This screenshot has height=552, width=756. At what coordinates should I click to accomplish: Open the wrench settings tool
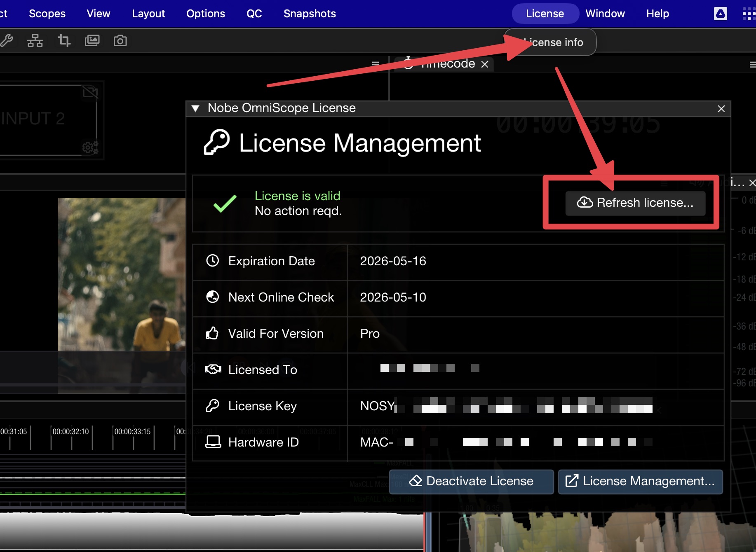(8, 40)
